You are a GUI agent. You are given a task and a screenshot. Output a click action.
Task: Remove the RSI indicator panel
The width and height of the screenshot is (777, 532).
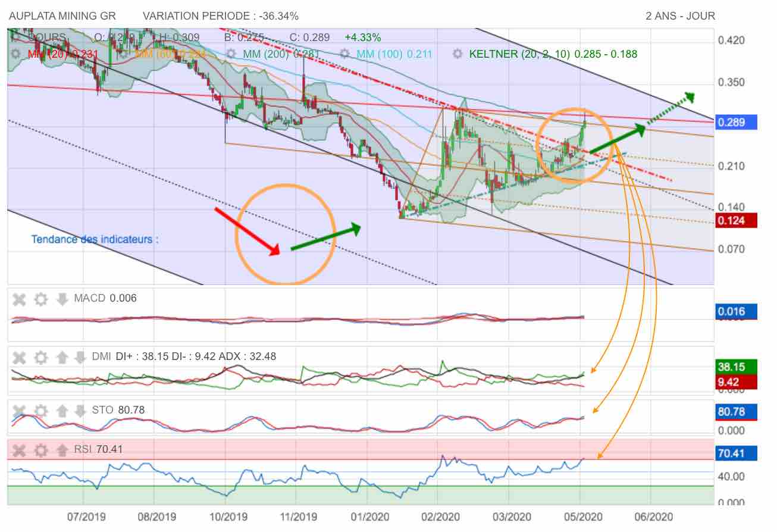point(19,450)
